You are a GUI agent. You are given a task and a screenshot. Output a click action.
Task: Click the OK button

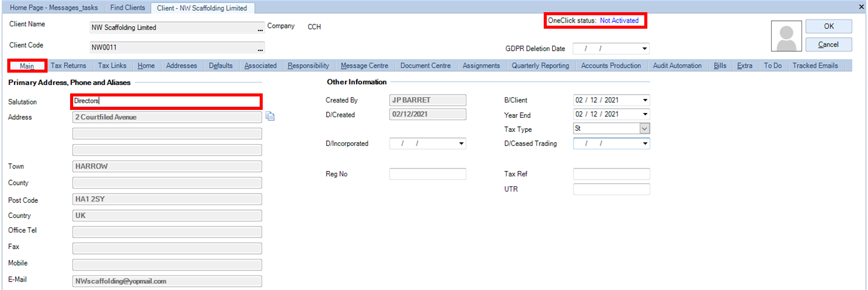pos(828,26)
